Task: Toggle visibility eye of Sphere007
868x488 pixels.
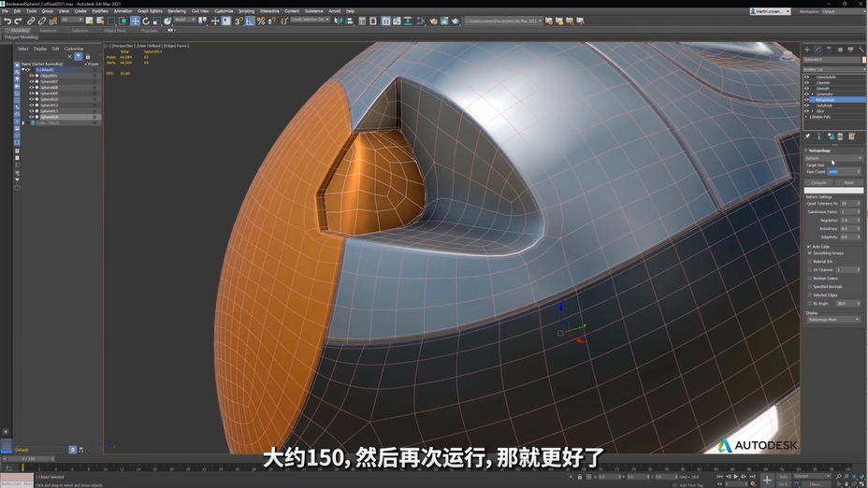Action: 32,81
